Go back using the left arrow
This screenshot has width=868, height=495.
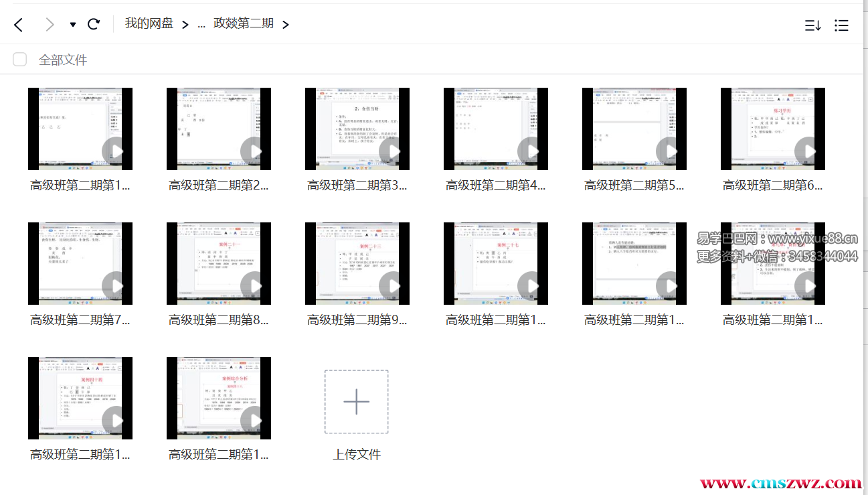[18, 25]
